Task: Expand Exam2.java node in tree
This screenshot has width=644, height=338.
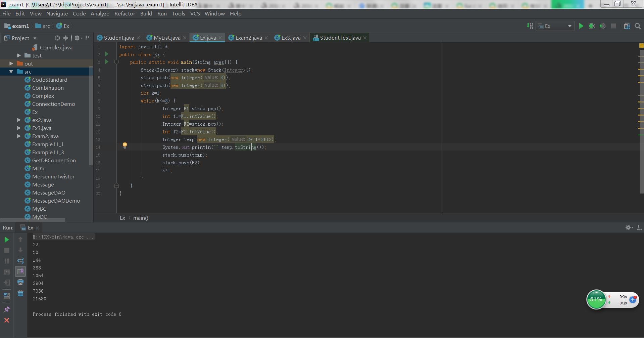Action: (19, 136)
